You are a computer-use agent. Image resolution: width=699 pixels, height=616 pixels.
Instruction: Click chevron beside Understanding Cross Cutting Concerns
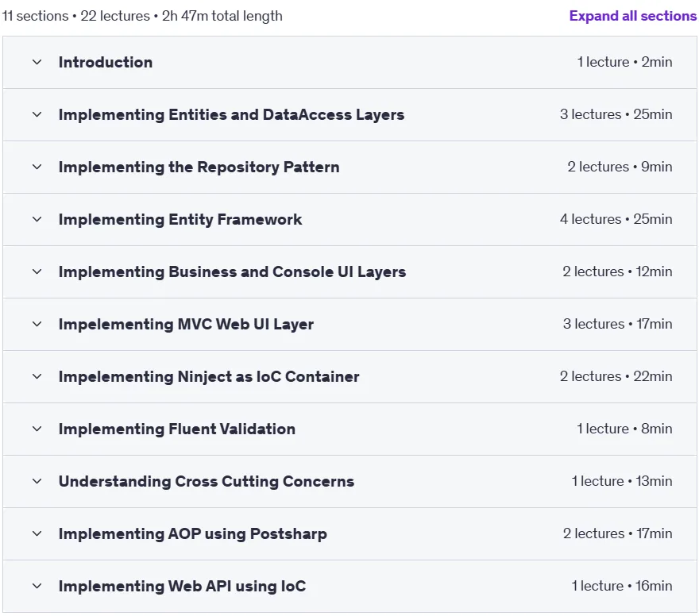click(x=37, y=482)
